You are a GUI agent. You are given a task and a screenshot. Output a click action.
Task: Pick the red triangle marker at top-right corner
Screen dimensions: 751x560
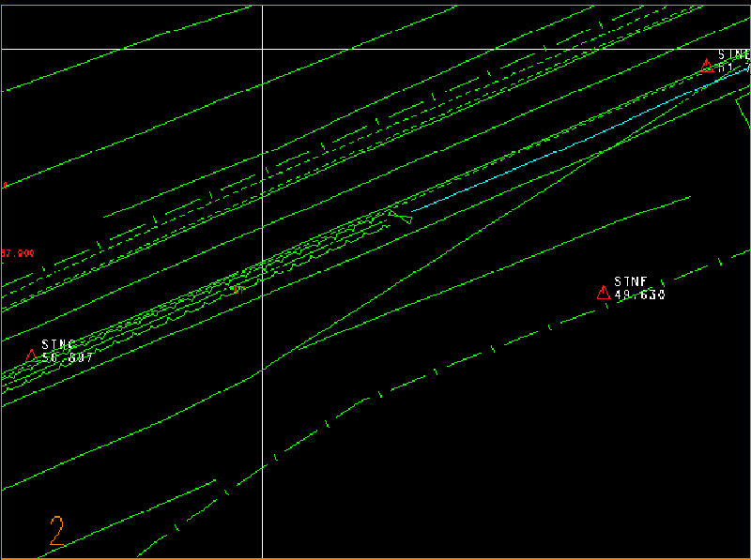point(707,65)
